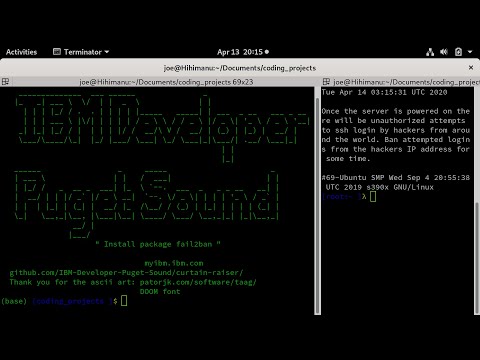
Task: Click the 'some time.' line in right terminal
Action: click(x=348, y=159)
